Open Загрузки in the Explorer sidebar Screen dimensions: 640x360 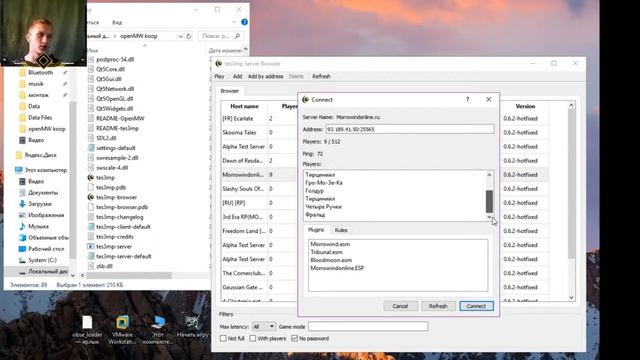point(39,204)
